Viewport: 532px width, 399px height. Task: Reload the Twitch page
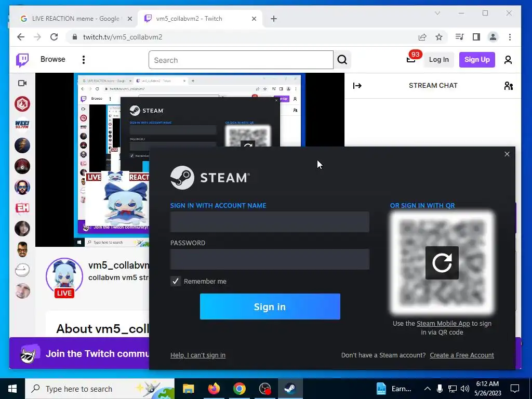[x=54, y=37]
